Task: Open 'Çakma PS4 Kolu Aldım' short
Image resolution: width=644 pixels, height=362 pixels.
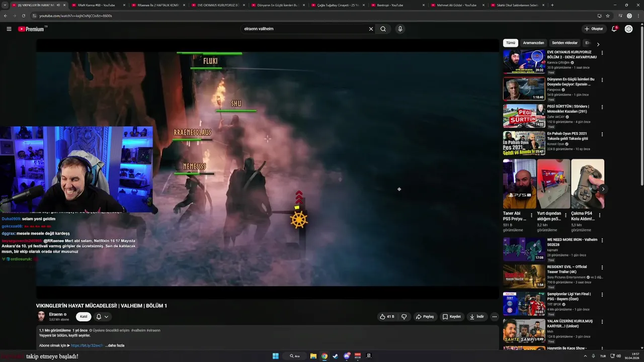Action: [588, 184]
